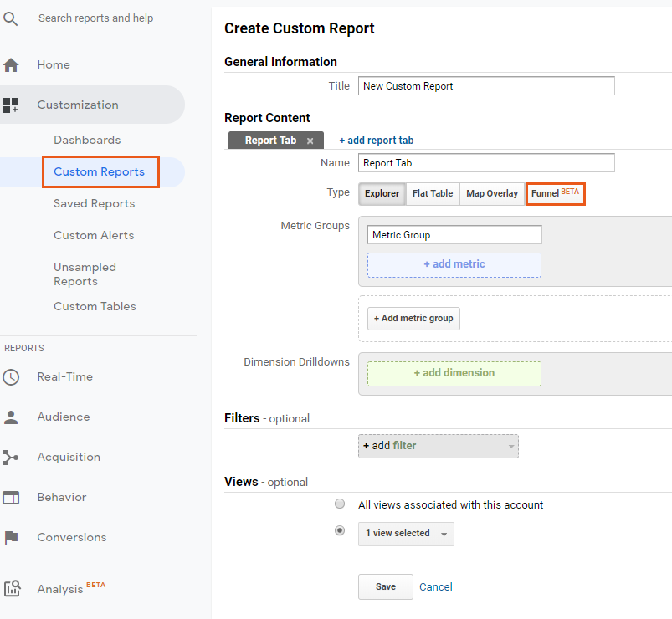This screenshot has width=672, height=619.
Task: Open the Real-Time reports label
Action: [x=65, y=377]
